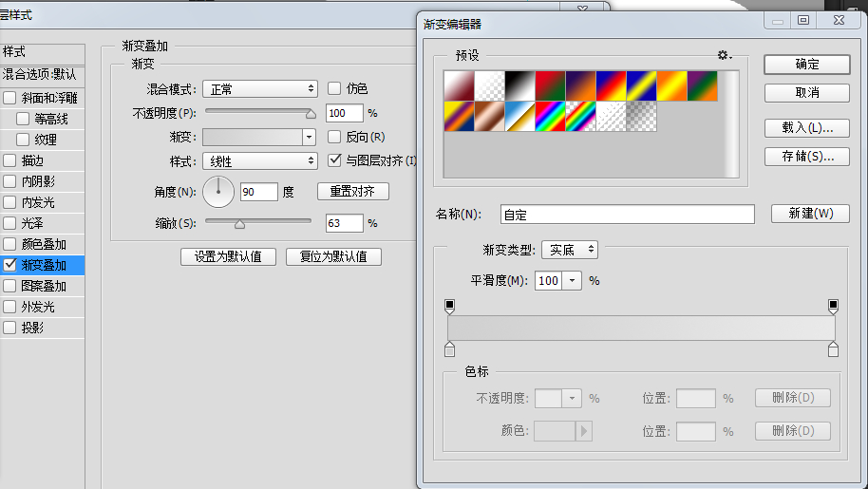Select the left color stop below gradient bar
Screen dimensions: 868x489
[x=449, y=349]
